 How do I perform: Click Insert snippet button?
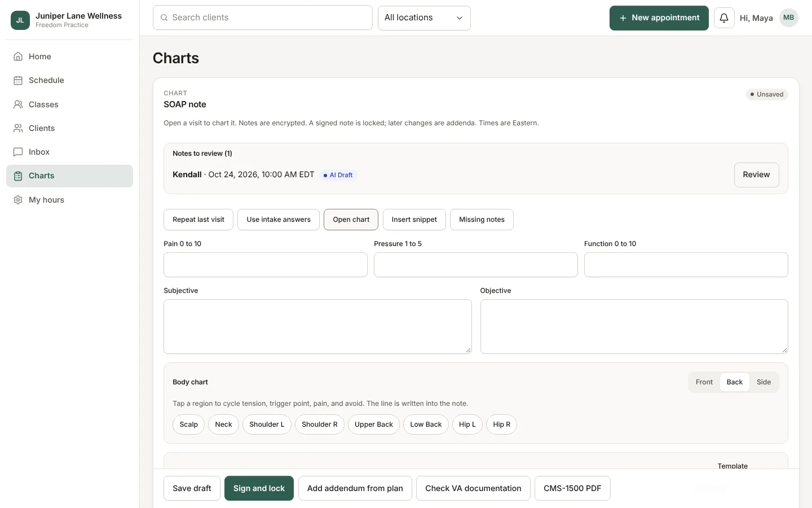[x=414, y=220]
